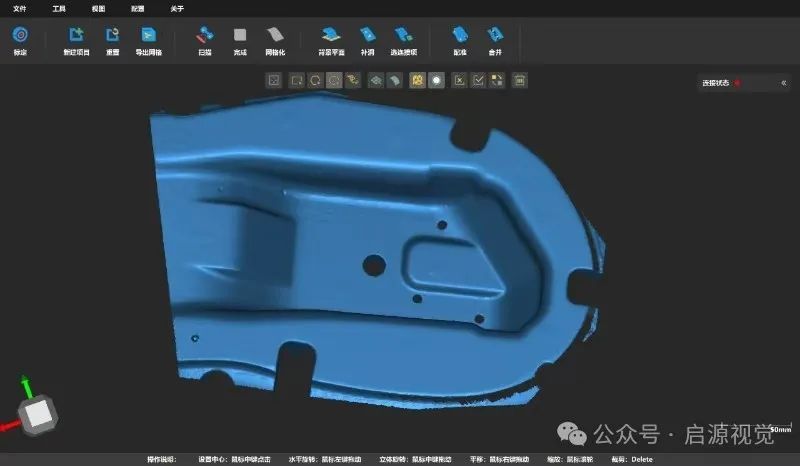This screenshot has height=466, width=800.
Task: Start scanning with the 扫描 icon
Action: (204, 37)
